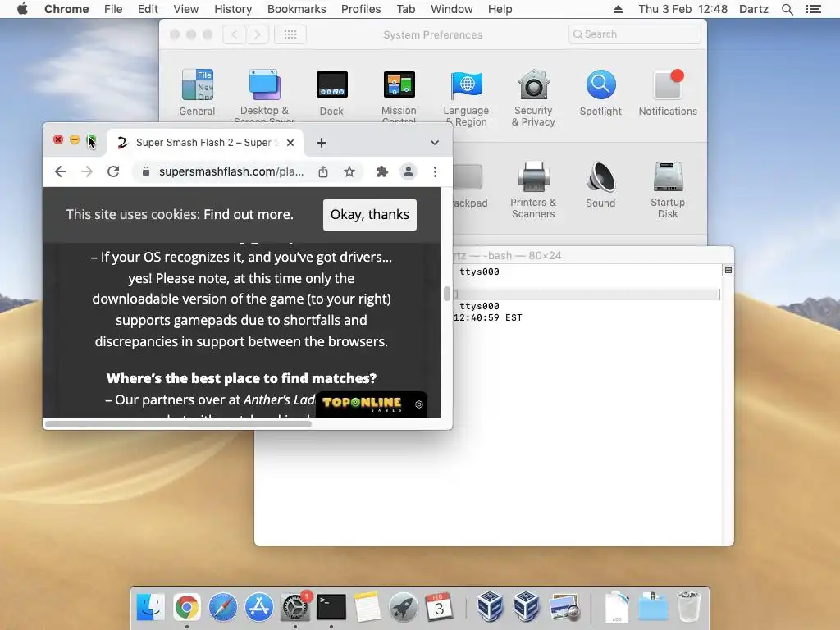Screen dimensions: 840x630
Task: View site info via lock icon
Action: pos(145,171)
